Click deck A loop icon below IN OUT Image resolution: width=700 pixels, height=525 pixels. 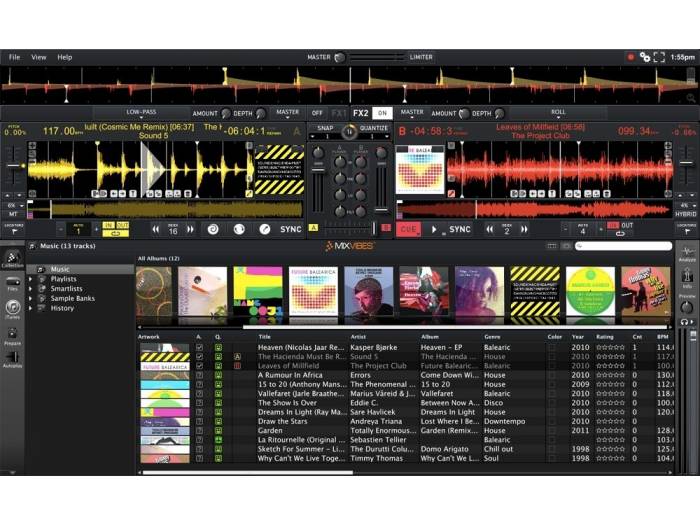(x=116, y=233)
